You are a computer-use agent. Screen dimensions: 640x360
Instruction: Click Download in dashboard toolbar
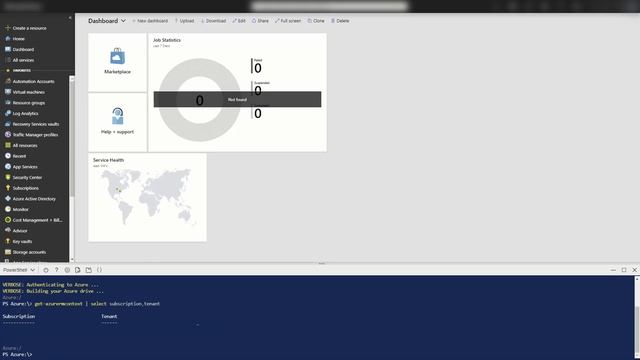coord(213,21)
